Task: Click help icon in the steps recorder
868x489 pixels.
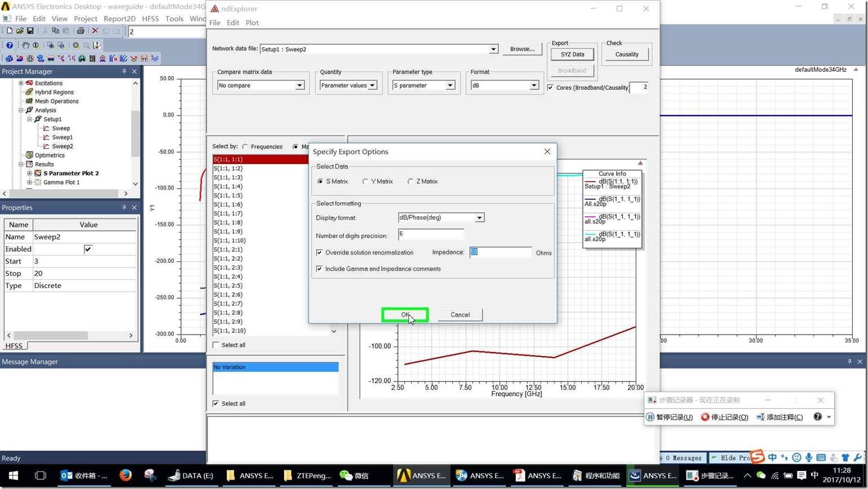Action: [817, 417]
